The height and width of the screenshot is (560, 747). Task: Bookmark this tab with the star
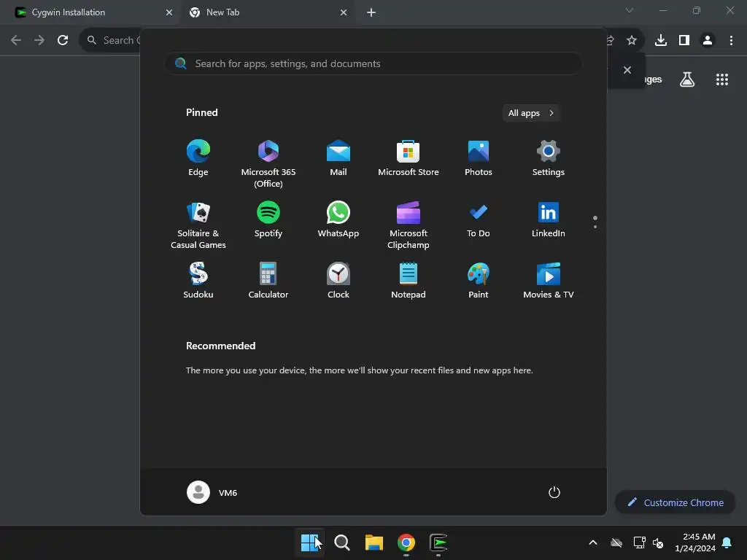(631, 40)
